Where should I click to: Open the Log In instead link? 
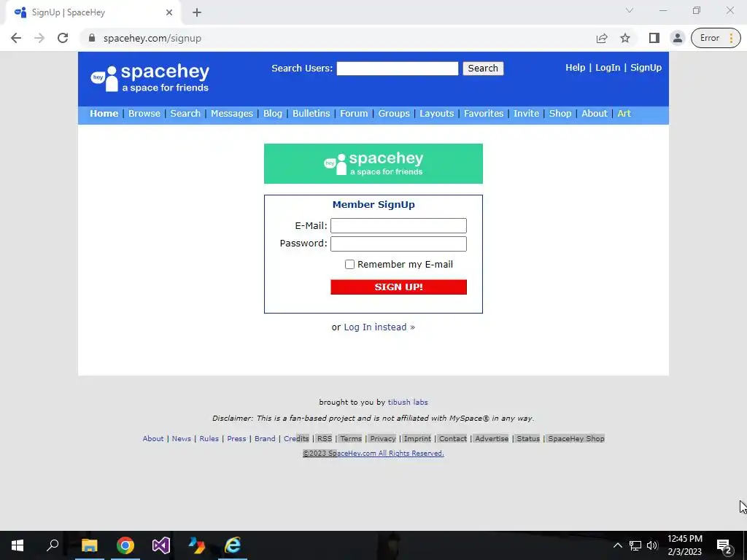tap(379, 327)
